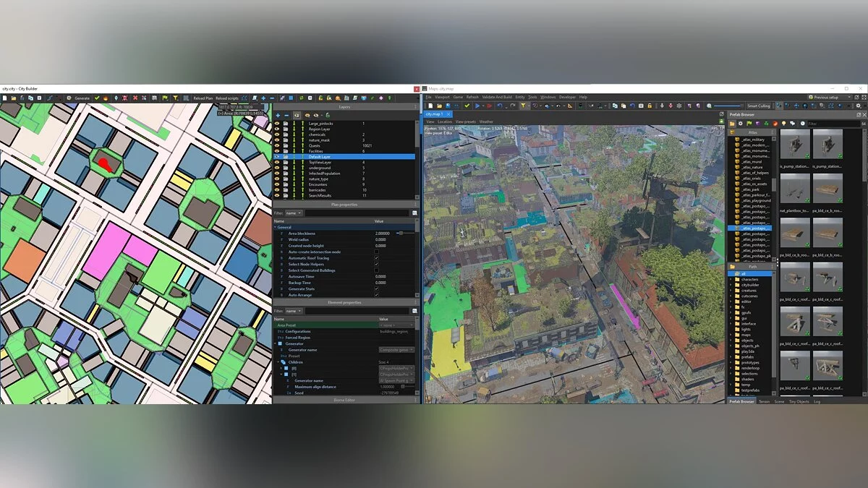Open the Validate And Build menu
Image resolution: width=868 pixels, height=488 pixels.
pos(496,97)
